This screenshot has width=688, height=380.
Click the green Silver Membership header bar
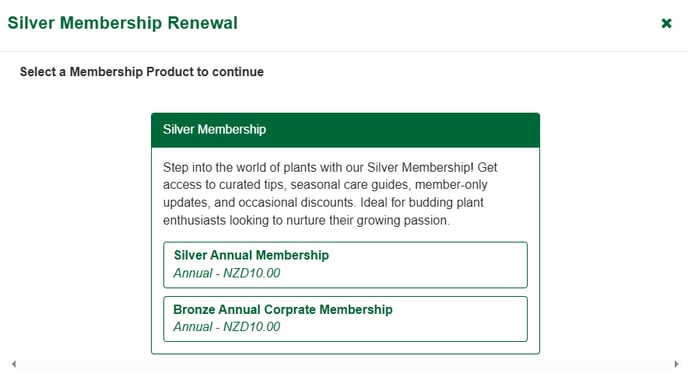coord(345,130)
